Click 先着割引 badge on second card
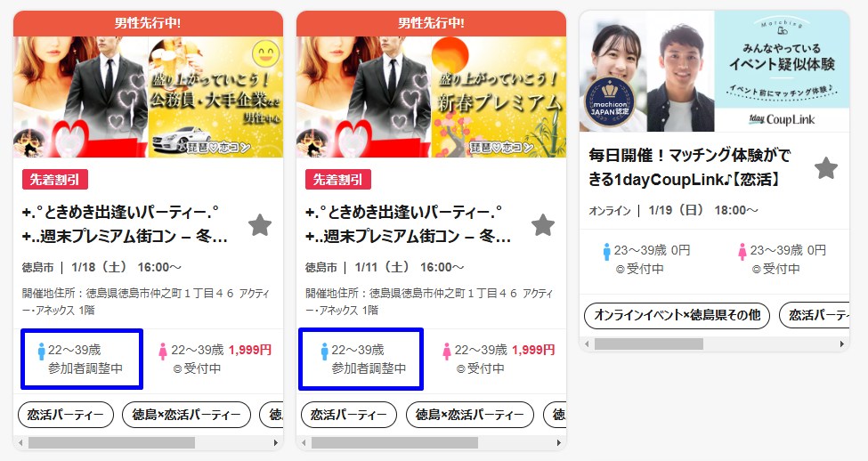The width and height of the screenshot is (868, 461). (x=338, y=179)
